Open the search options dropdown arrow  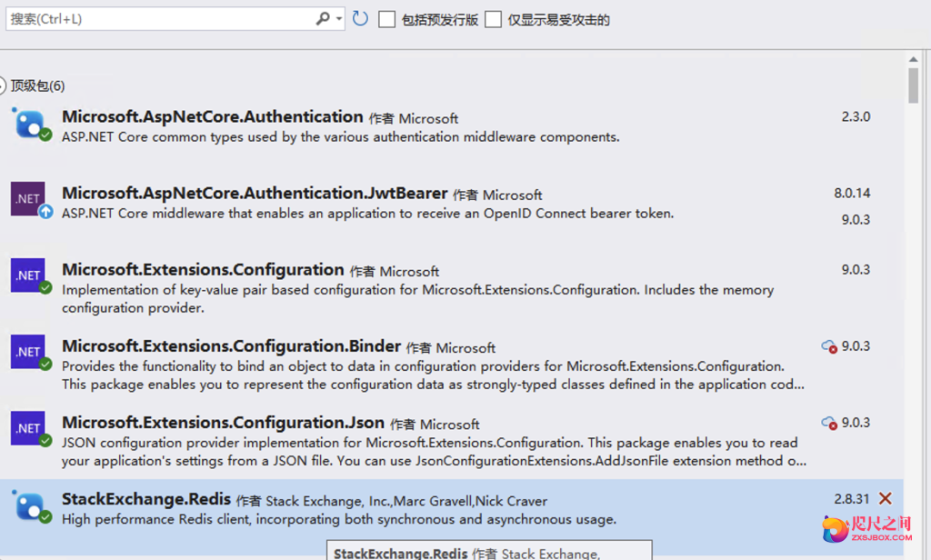pos(339,19)
